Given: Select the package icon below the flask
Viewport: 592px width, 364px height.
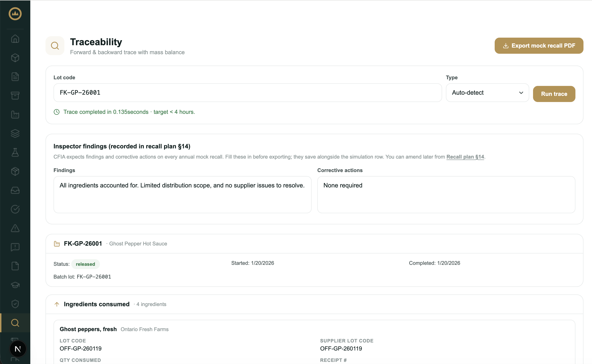Looking at the screenshot, I should point(15,171).
